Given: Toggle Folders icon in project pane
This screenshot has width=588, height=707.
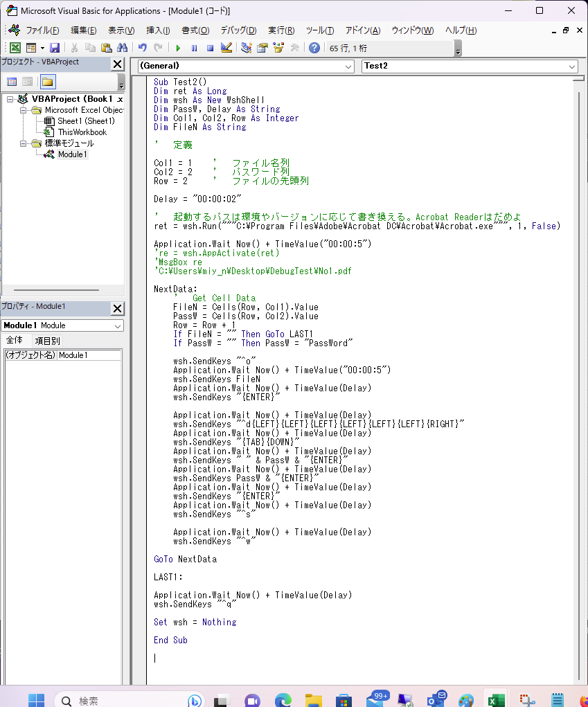Looking at the screenshot, I should [48, 82].
